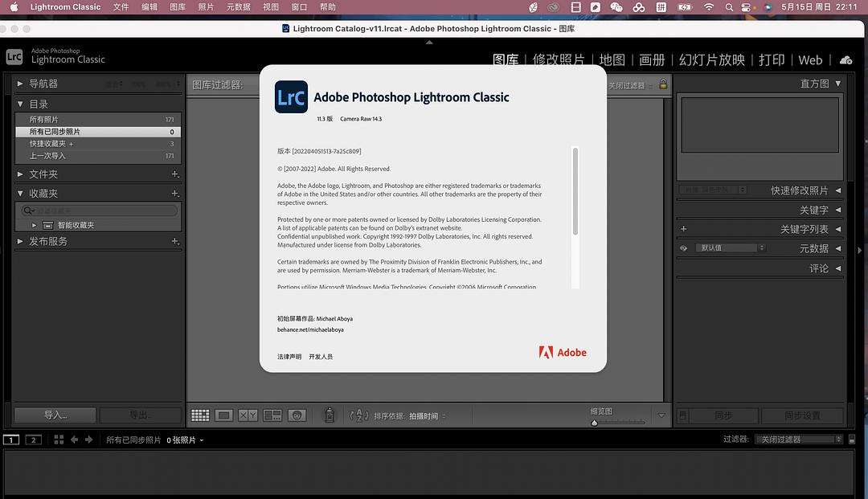Click the cloud sync status icon
Screen dimensions: 868x499
(845, 59)
